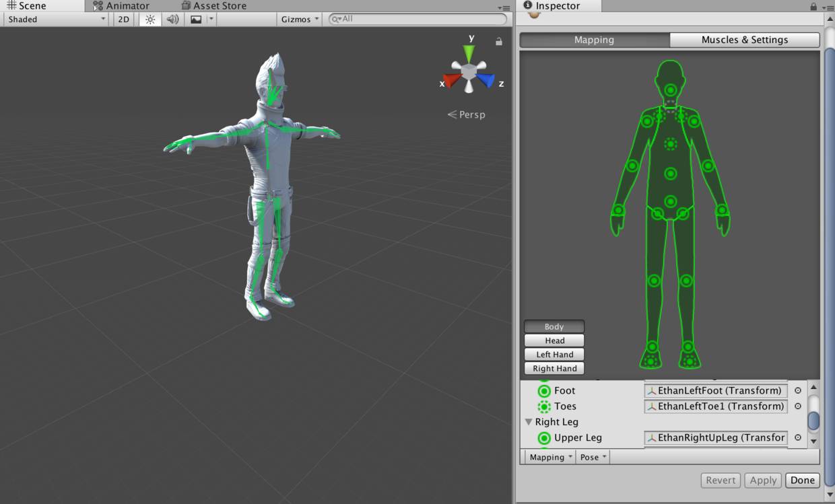Open object picker for EthanLeftFoot field
This screenshot has width=835, height=504.
798,390
